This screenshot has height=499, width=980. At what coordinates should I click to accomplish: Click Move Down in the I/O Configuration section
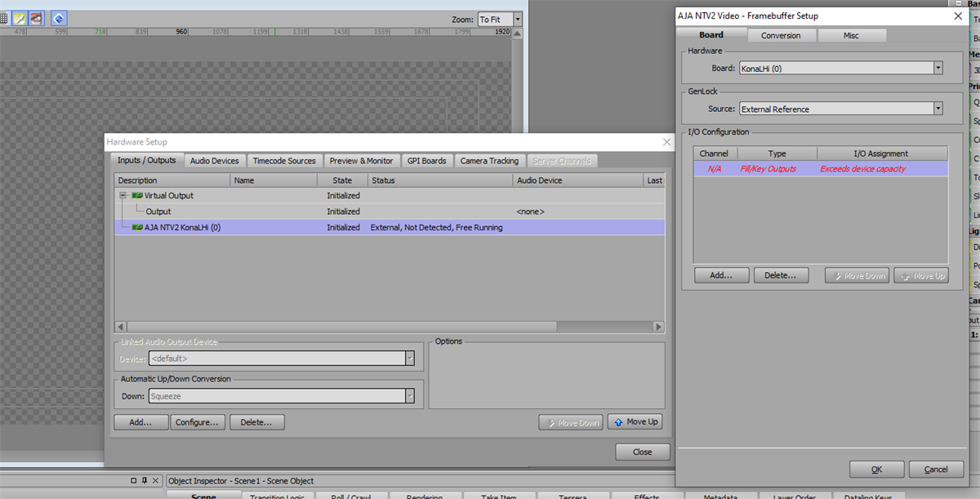[x=857, y=276]
